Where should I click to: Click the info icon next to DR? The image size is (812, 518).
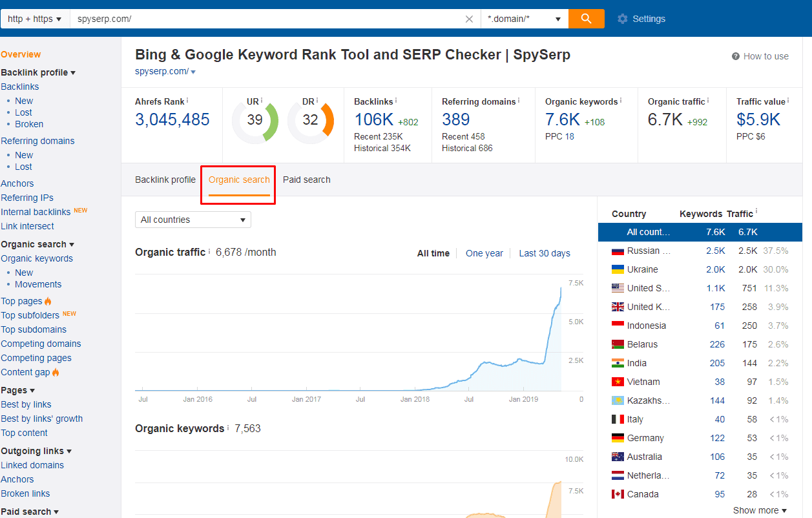pos(317,101)
